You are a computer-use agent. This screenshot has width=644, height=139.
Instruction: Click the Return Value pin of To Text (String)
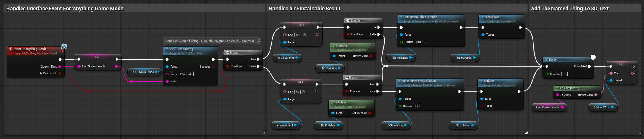coord(596,95)
